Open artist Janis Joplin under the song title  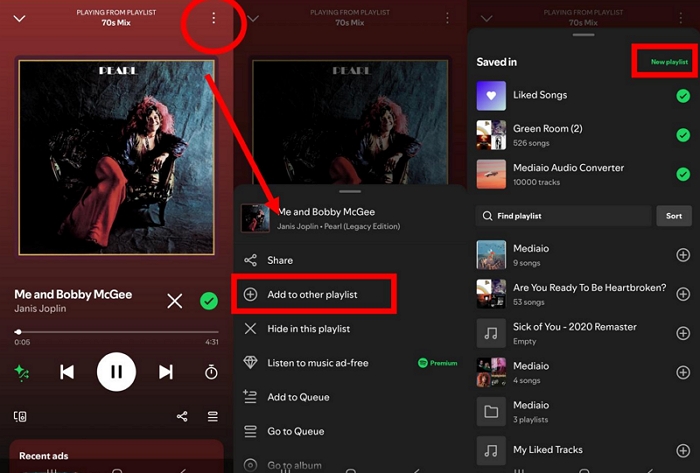click(x=40, y=309)
